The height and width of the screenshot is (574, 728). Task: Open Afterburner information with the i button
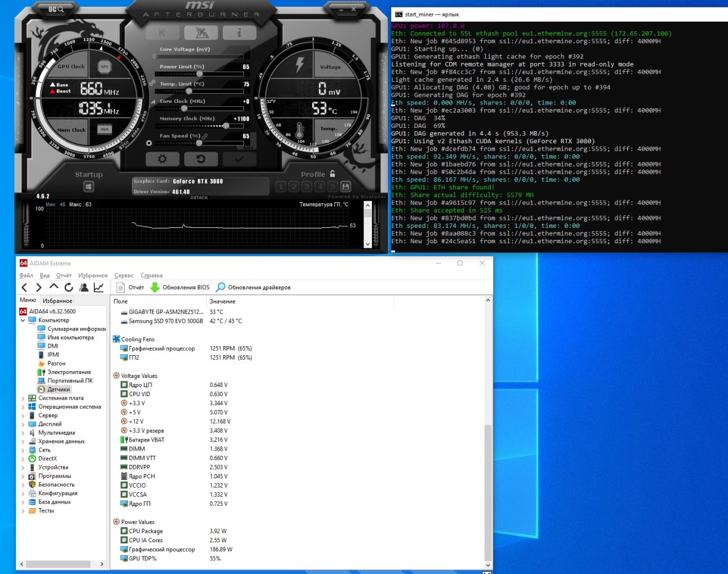coord(239,33)
